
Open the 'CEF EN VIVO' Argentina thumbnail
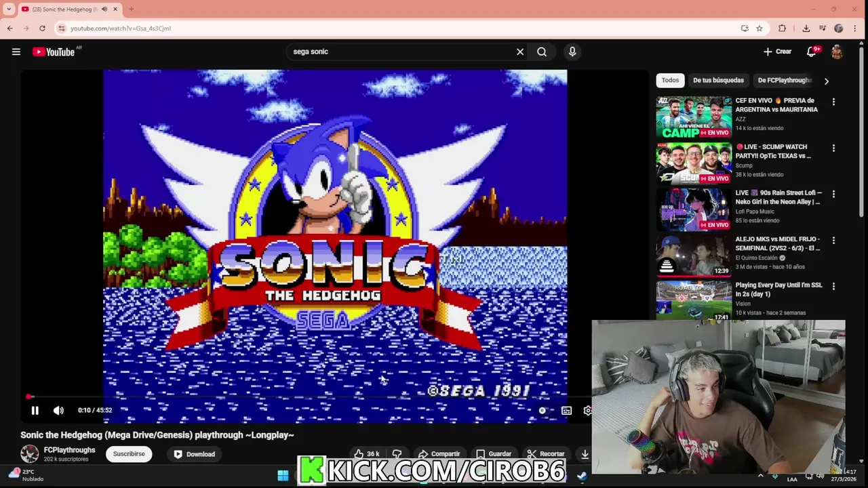pos(694,117)
